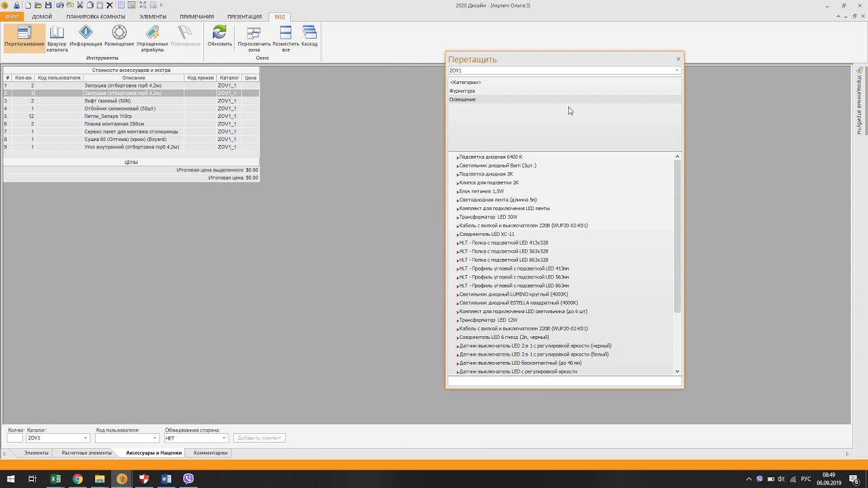Open Excel from the Windows taskbar
This screenshot has height=488, width=868.
pos(56,479)
